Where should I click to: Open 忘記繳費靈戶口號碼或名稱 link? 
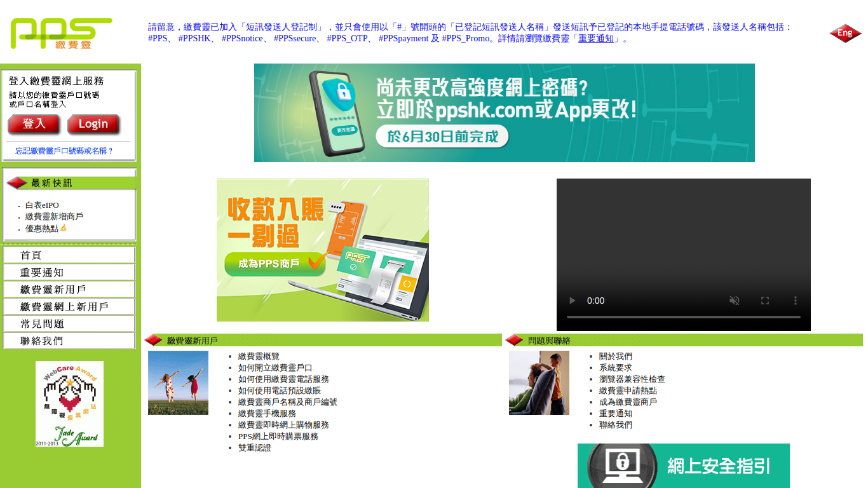pyautogui.click(x=64, y=151)
